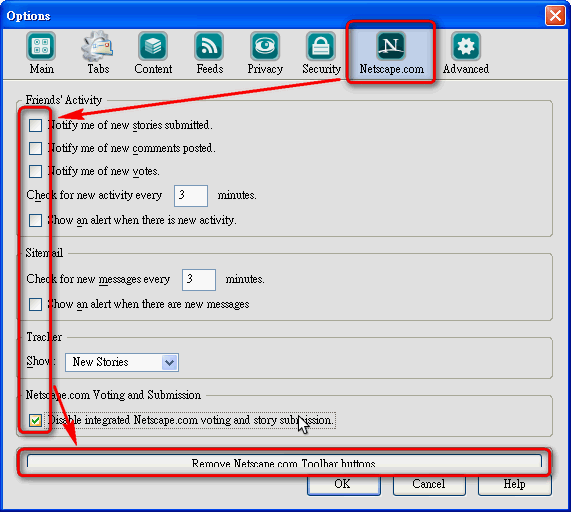The height and width of the screenshot is (512, 571).
Task: Enable notify of new comments posted
Action: pos(35,148)
